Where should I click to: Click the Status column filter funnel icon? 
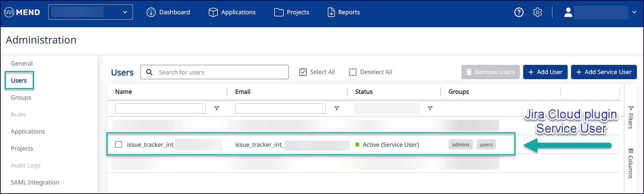click(x=430, y=108)
